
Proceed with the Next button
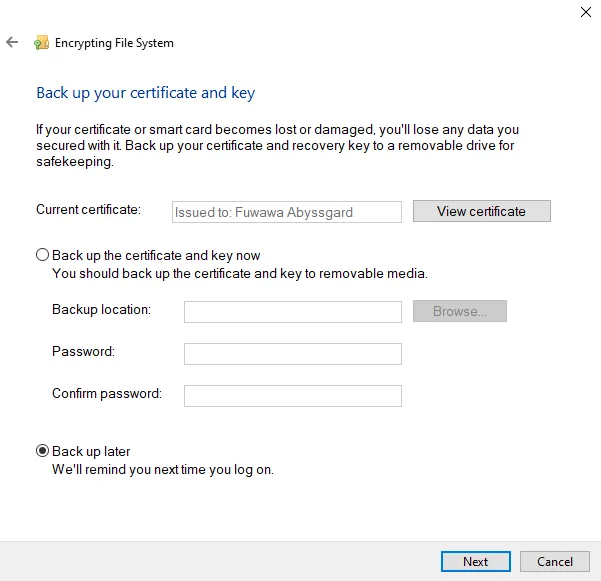(x=476, y=561)
